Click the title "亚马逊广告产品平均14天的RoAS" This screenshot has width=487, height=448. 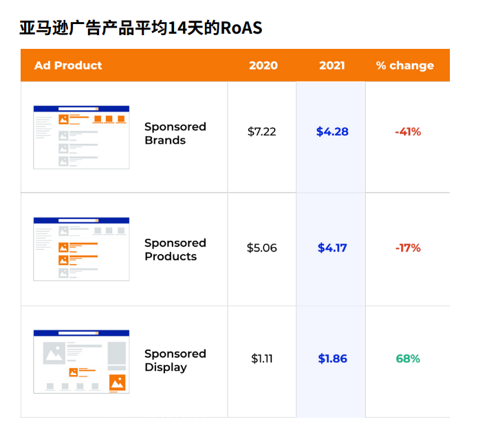(x=141, y=28)
